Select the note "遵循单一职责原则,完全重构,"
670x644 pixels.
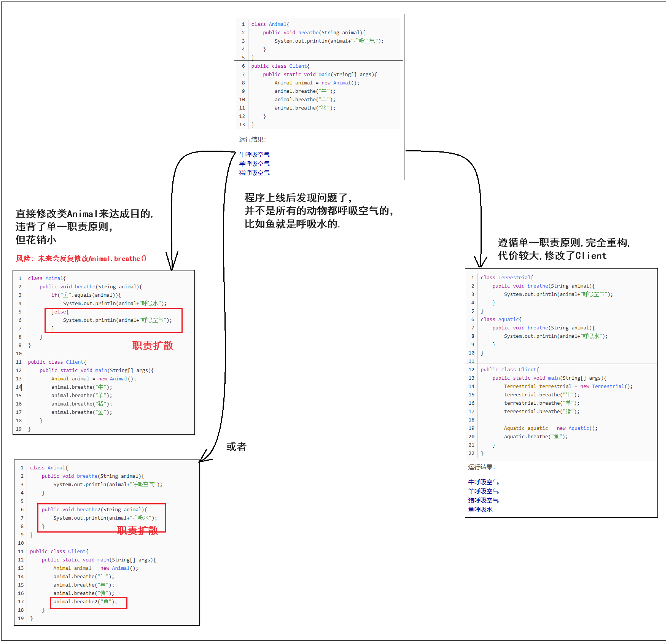point(564,243)
